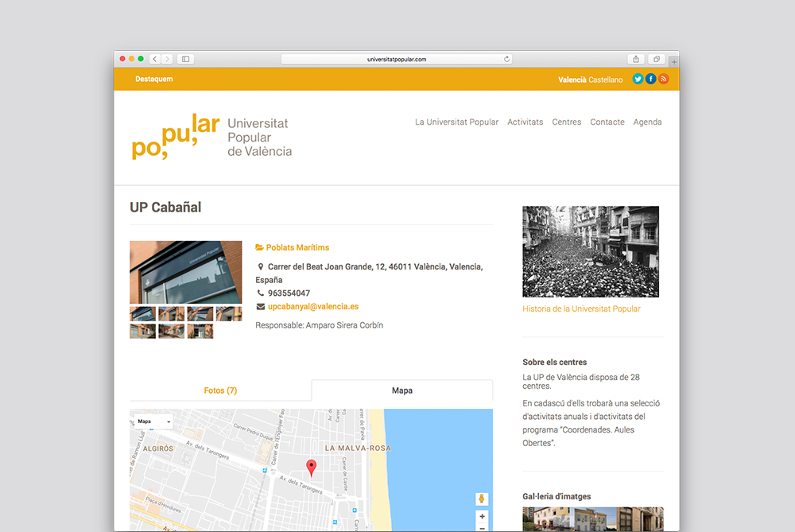Click the Gal·leria d'imatges heading
Viewport: 795px width, 532px height.
pos(556,496)
